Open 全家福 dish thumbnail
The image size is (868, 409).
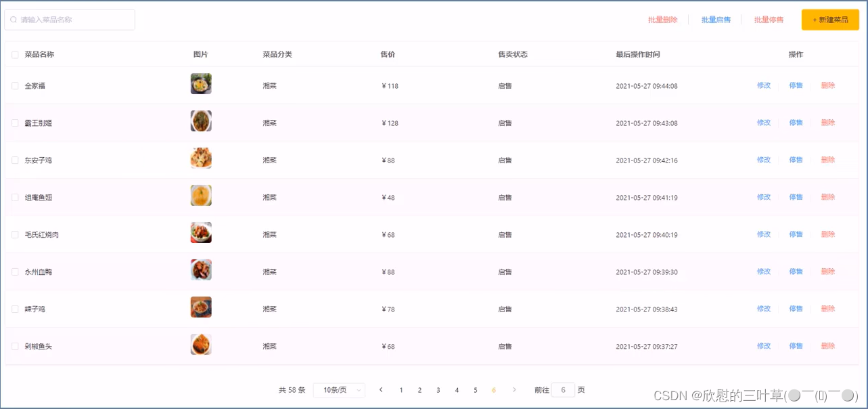click(x=201, y=84)
